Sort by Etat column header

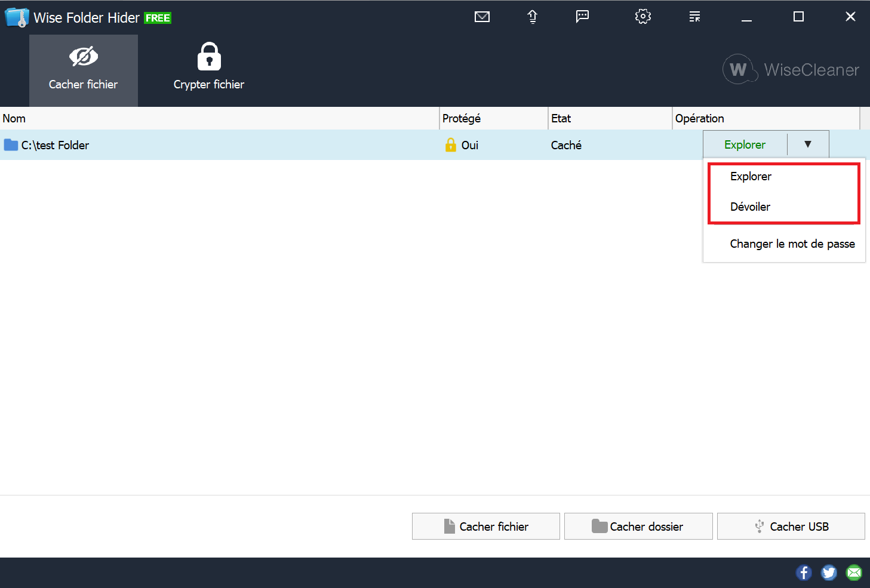(x=610, y=118)
